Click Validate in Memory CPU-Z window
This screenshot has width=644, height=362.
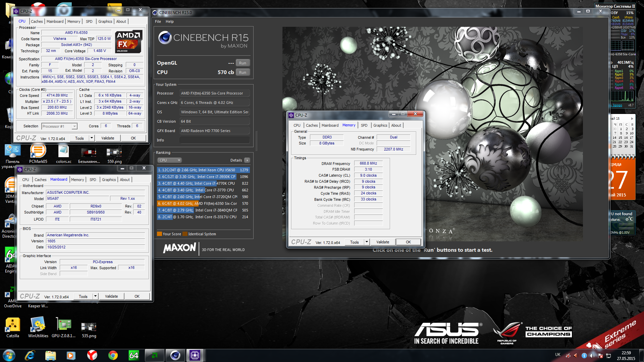[383, 242]
